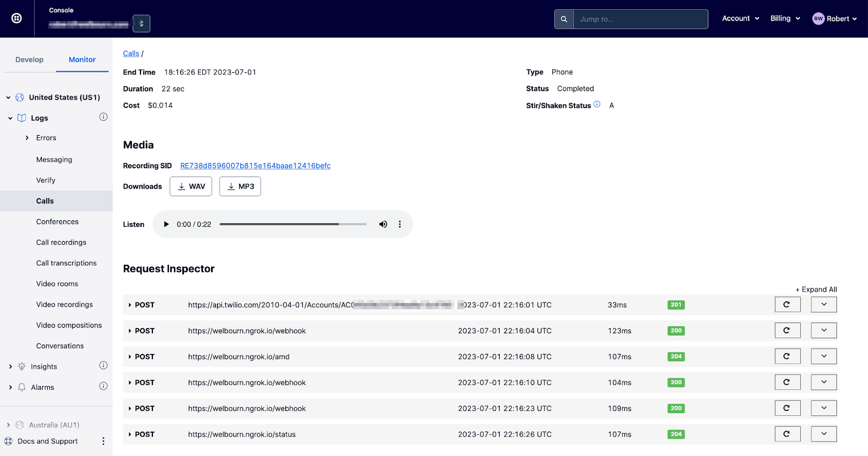Switch to the Monitor tab
The image size is (868, 456).
click(82, 60)
